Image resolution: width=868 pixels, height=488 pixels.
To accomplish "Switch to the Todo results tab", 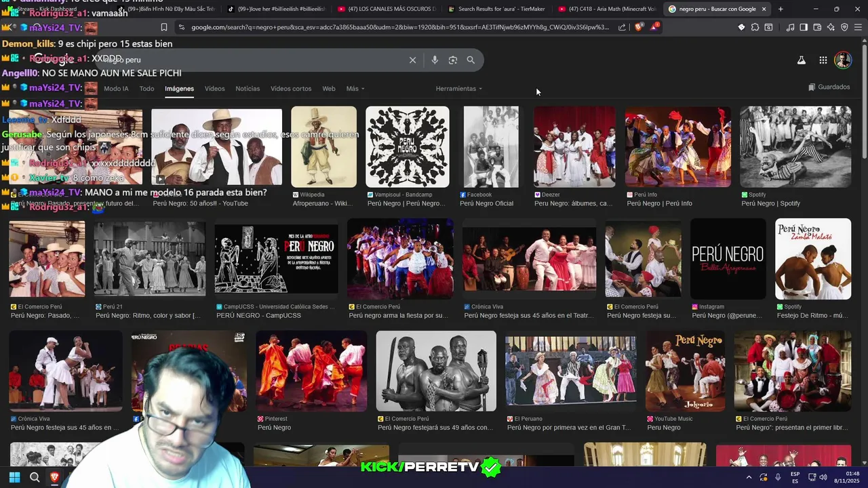I will click(x=146, y=89).
